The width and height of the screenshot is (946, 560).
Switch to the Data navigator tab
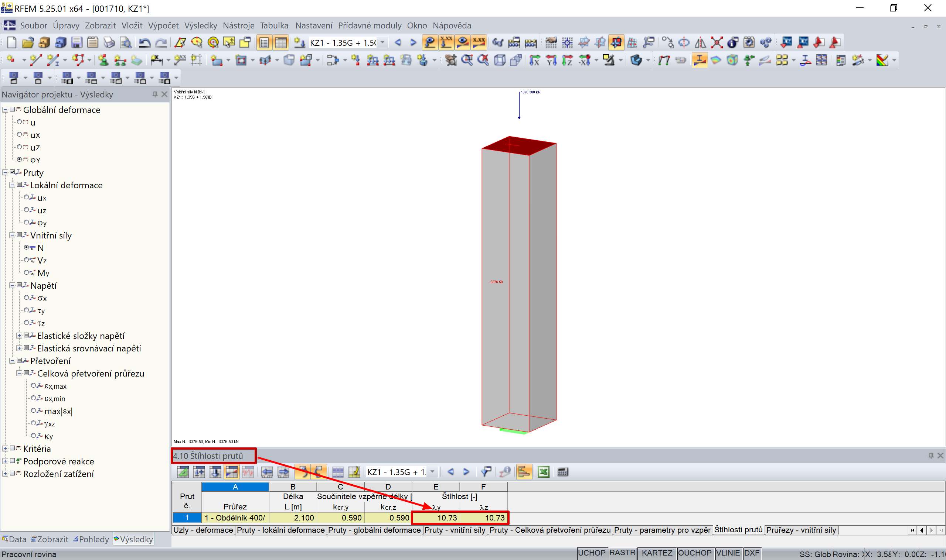pyautogui.click(x=14, y=539)
